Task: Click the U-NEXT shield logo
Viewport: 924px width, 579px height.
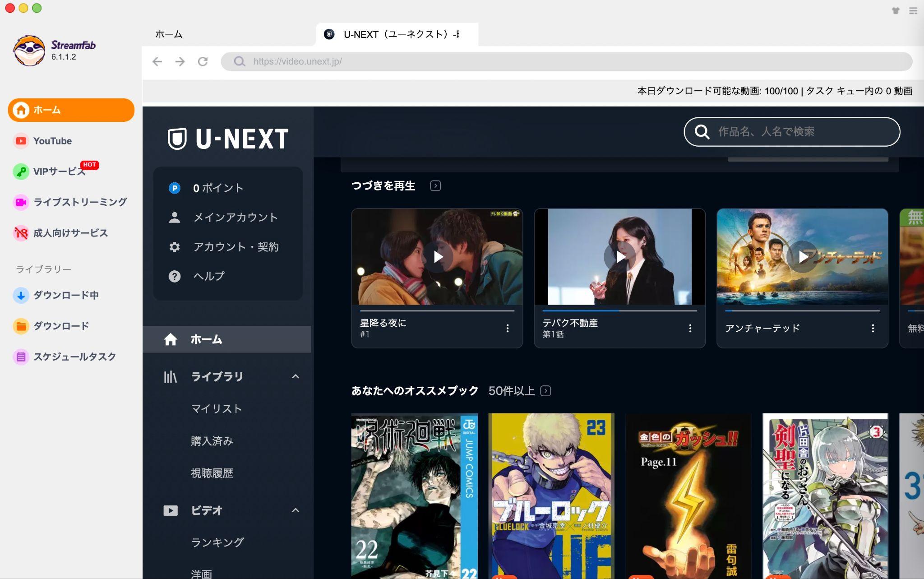Action: coord(177,139)
